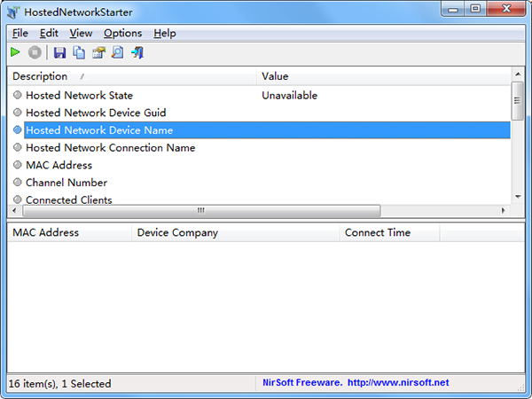Image resolution: width=532 pixels, height=399 pixels.
Task: Sort by the Description column header
Action: pyautogui.click(x=131, y=76)
